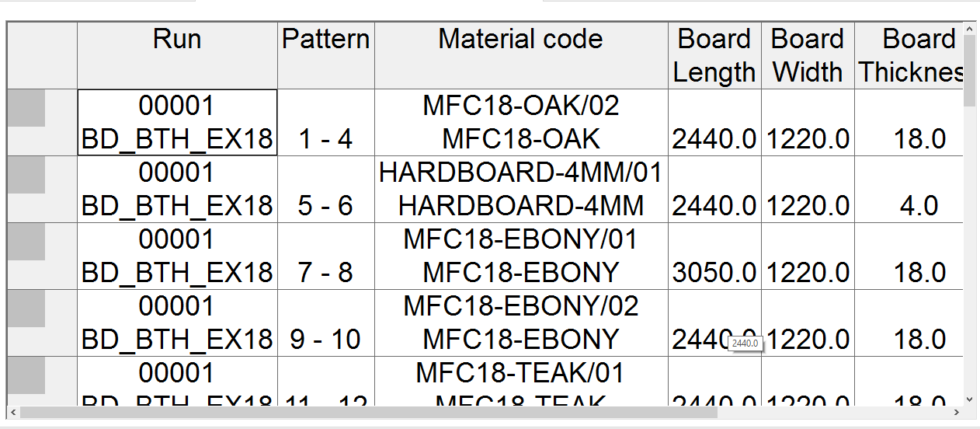Click the vertical scrollbar thumb
This screenshot has height=429, width=980.
[969, 71]
